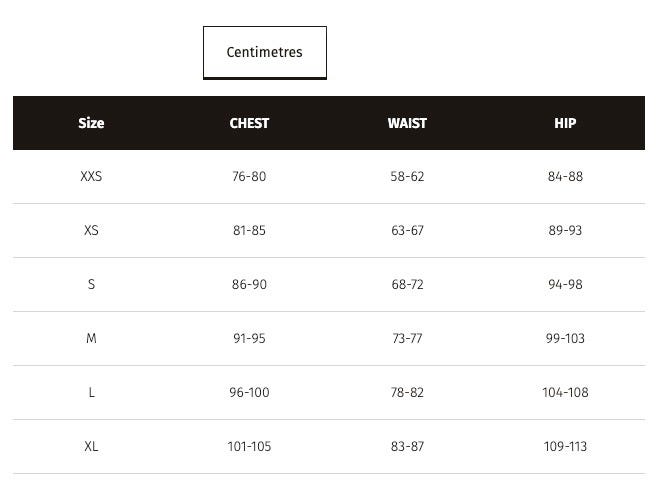
Task: Click waist value 78-82
Action: point(407,392)
